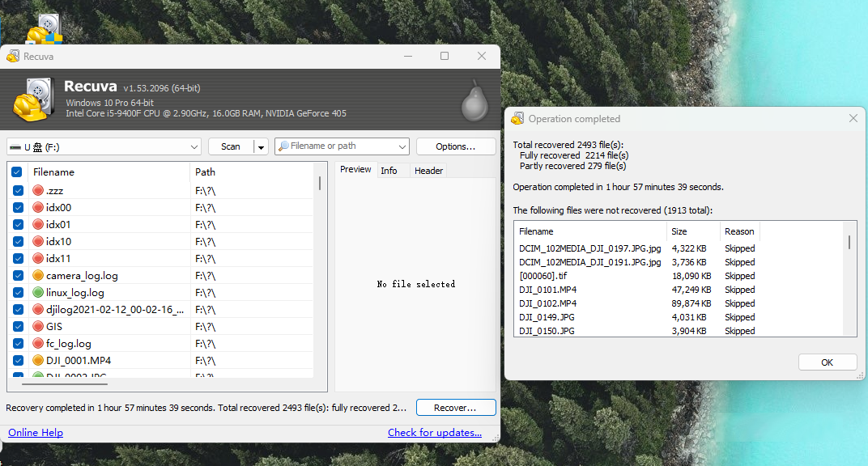Screen dimensions: 868x466
Task: Click the red status dot for idx11
Action: click(x=37, y=258)
